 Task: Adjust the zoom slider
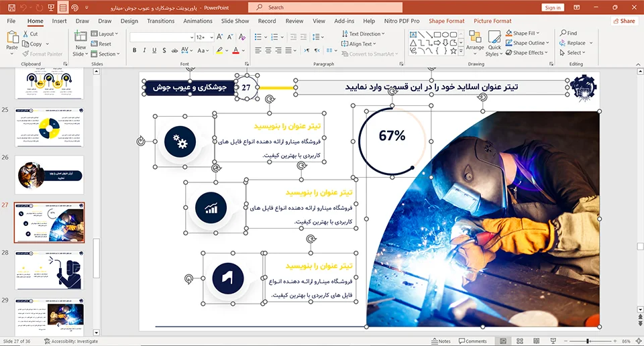(x=588, y=341)
